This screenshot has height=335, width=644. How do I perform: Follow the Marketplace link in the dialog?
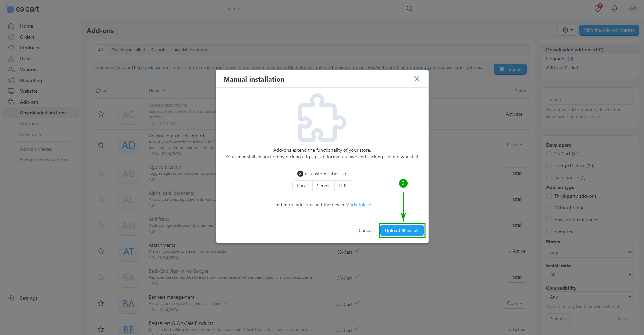[x=358, y=205]
